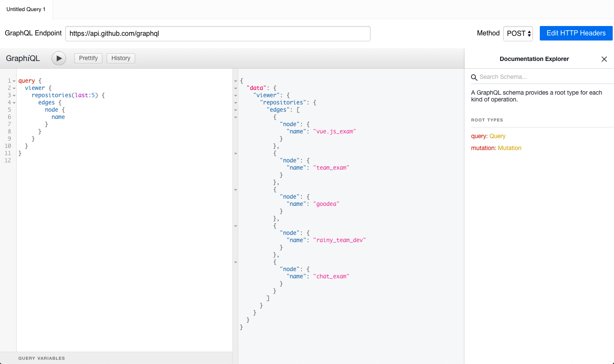Screen dimensions: 614x364
Task: Click 'repositories' in the query editor
Action: pyautogui.click(x=52, y=95)
